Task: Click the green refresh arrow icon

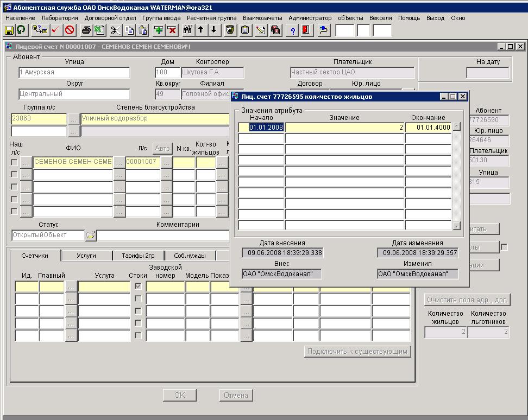Action: pyautogui.click(x=21, y=30)
